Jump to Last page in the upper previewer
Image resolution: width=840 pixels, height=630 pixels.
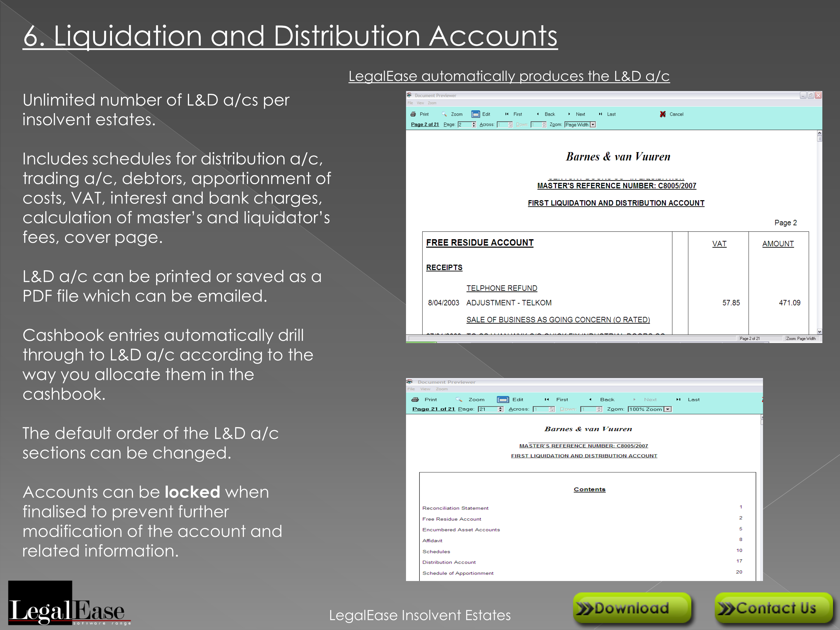pos(600,114)
